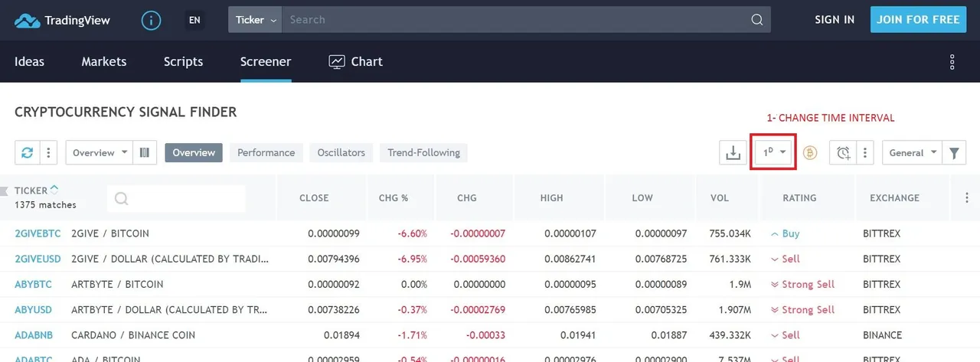The height and width of the screenshot is (362, 980).
Task: Sort by the TICKER column header
Action: 31,191
